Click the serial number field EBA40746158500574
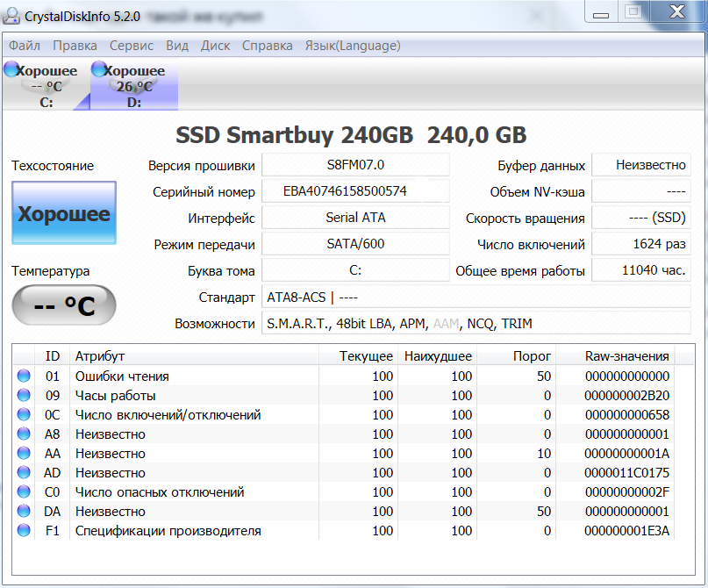 click(x=355, y=191)
